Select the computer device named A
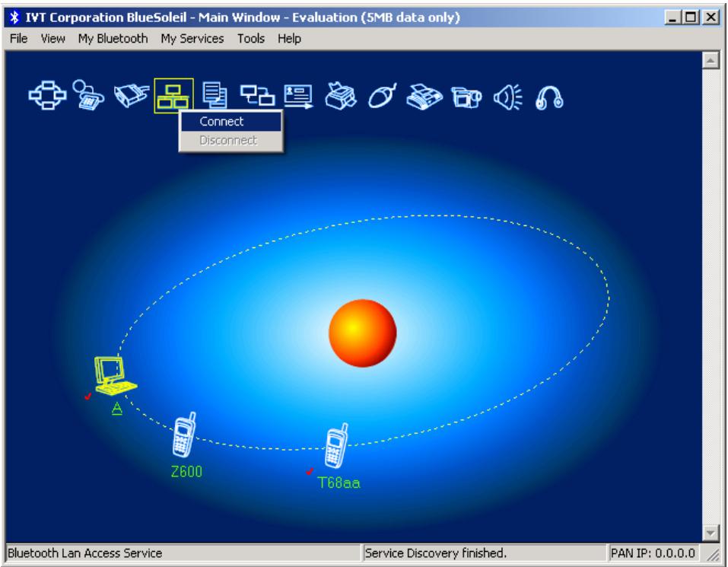Viewport: 728px width, 567px height. tap(115, 376)
